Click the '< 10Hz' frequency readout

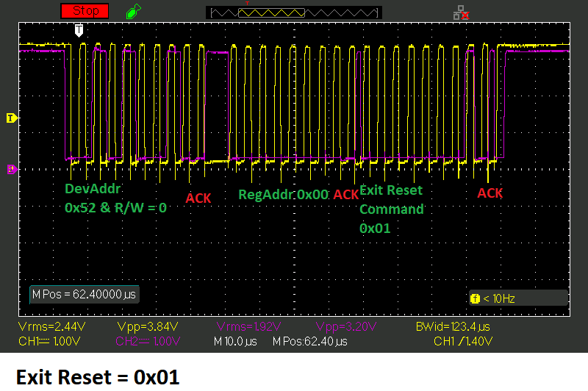499,298
